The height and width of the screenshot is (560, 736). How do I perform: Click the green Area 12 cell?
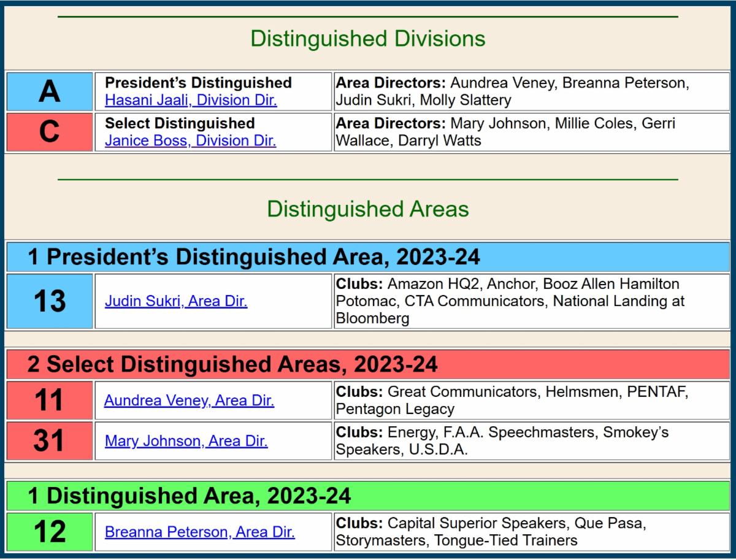[50, 532]
